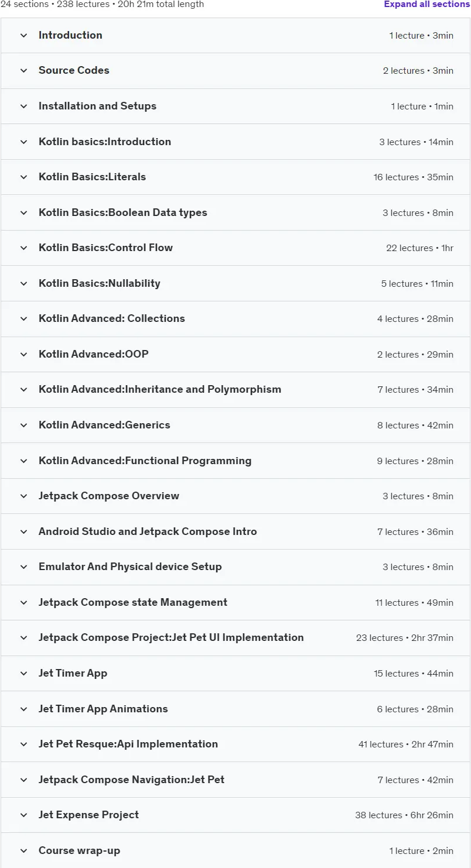Expand Android Studio and Jetpack Compose Intro
Viewport: 471px width, 868px height.
tap(235, 531)
